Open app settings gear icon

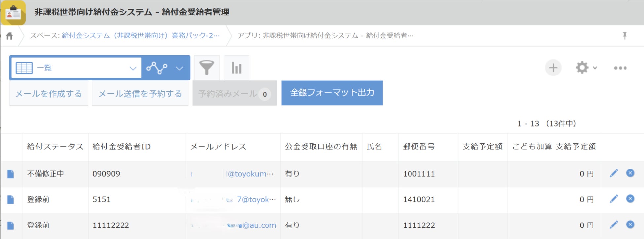(582, 68)
